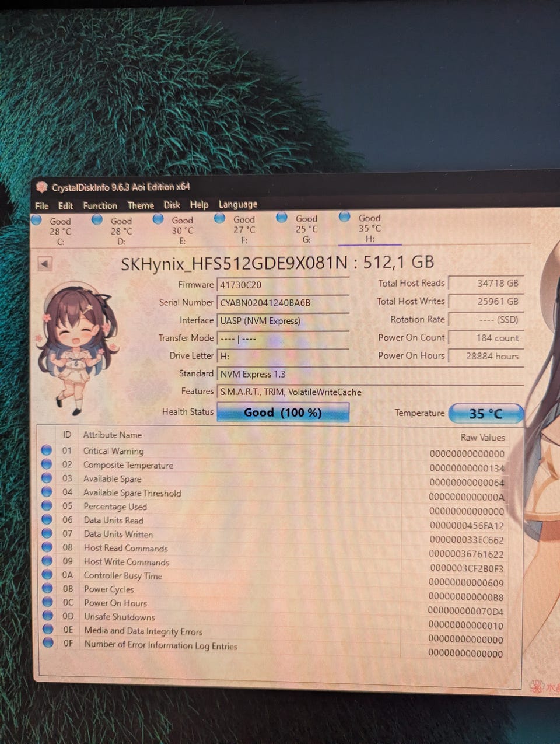The height and width of the screenshot is (744, 560).
Task: Click the status dot for Available Spare
Action: pyautogui.click(x=47, y=478)
